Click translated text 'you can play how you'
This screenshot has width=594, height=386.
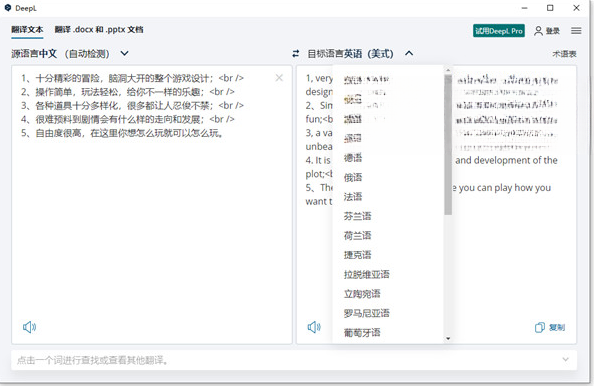tap(505, 188)
